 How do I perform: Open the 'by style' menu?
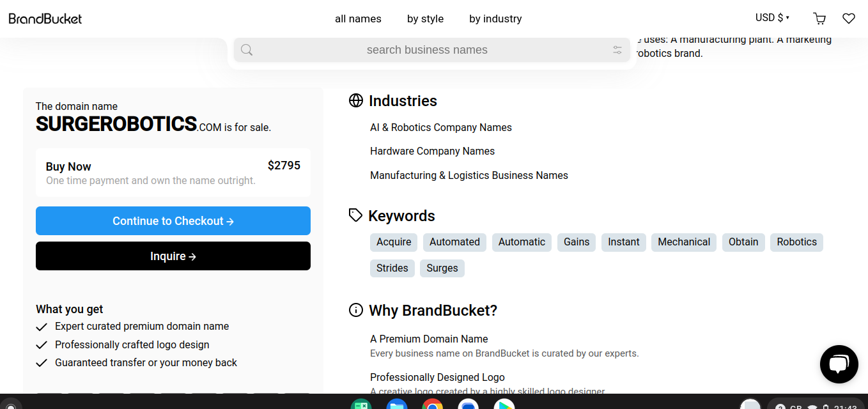tap(425, 19)
